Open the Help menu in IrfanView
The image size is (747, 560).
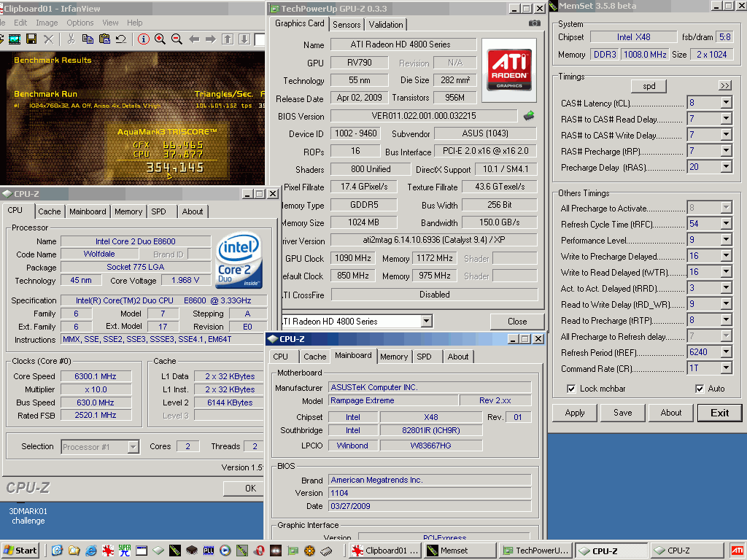[x=134, y=23]
